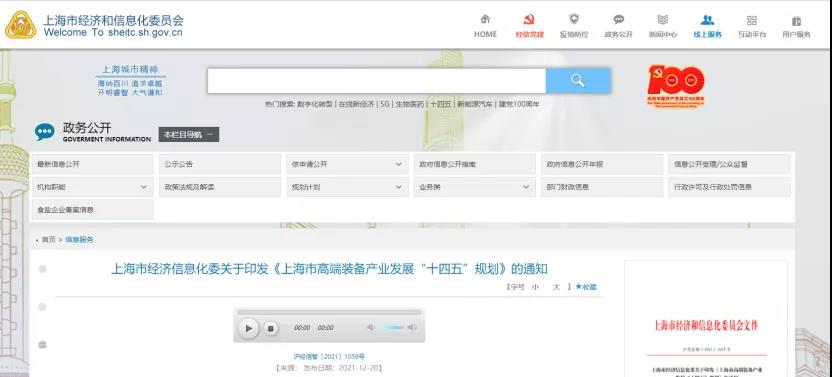Search hot topic 新能源汽车
The height and width of the screenshot is (377, 832).
click(x=475, y=105)
